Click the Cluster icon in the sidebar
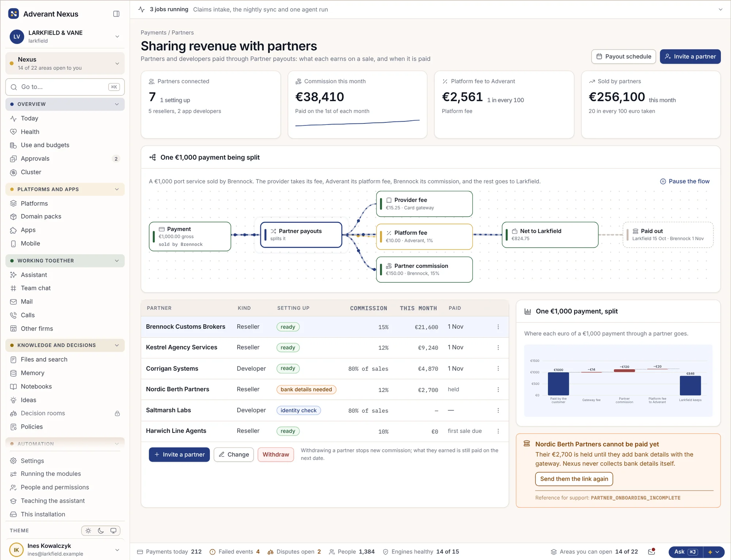This screenshot has width=731, height=560. point(14,172)
